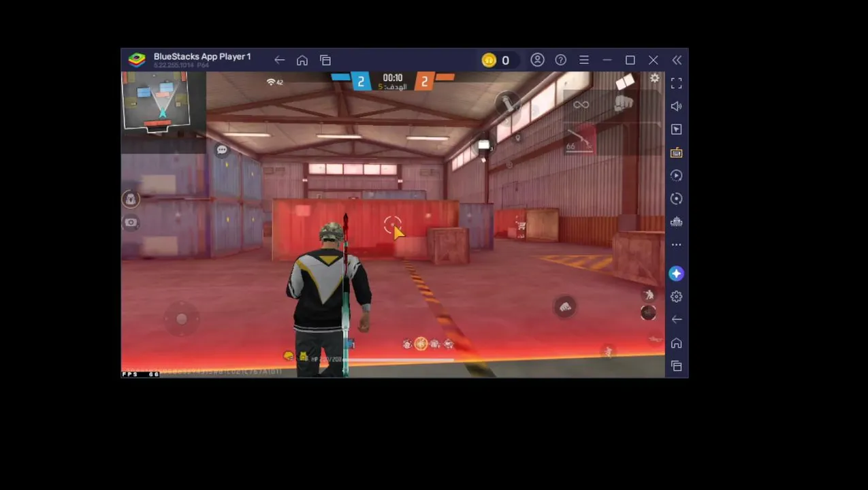
Task: Tap the round scope aim button
Action: point(648,312)
